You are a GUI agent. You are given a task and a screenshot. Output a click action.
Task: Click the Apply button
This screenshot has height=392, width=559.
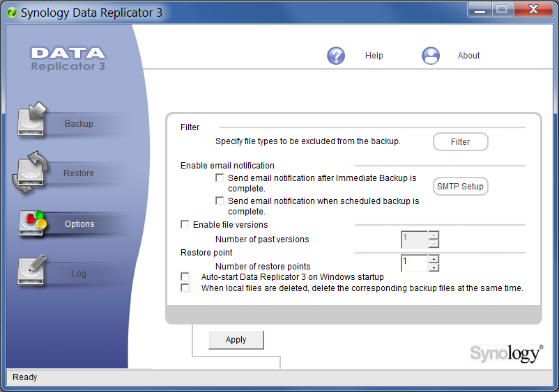click(236, 340)
